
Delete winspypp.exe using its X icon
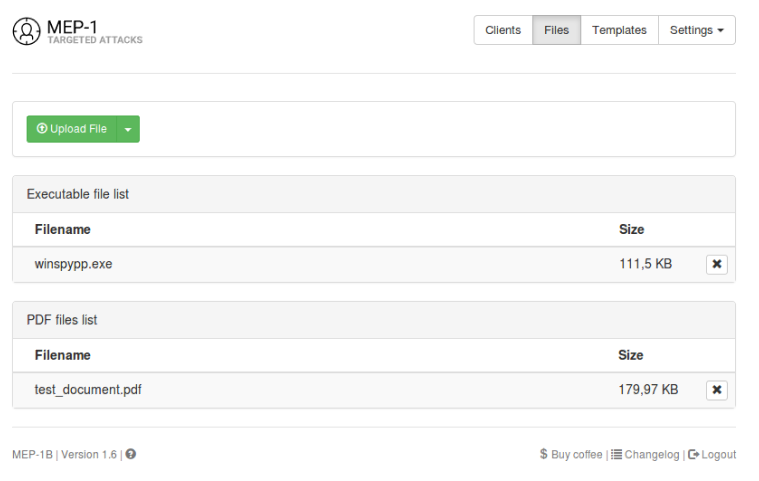(716, 264)
